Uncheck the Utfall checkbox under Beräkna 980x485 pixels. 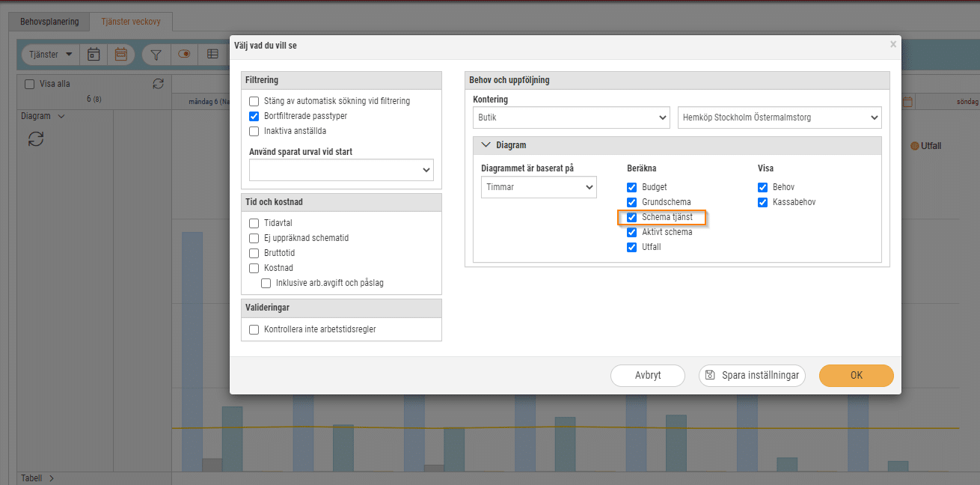click(x=632, y=247)
